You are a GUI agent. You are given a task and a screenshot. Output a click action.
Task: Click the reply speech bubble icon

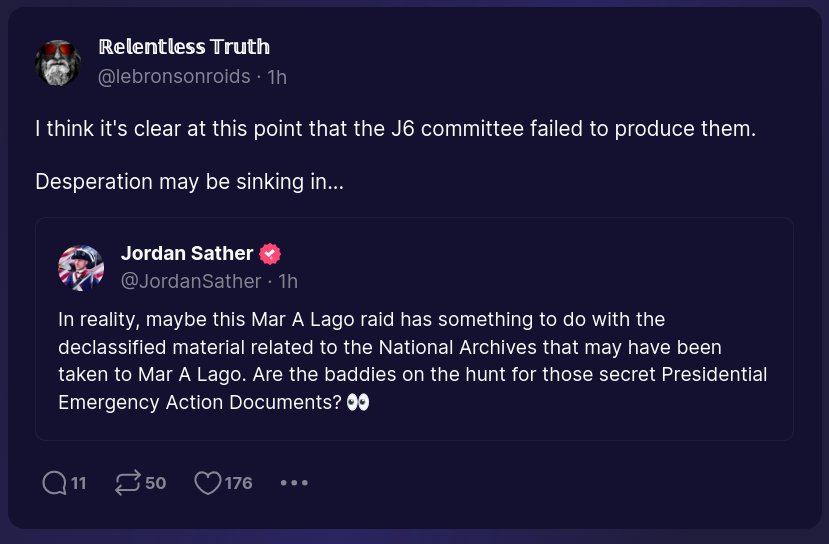[54, 483]
